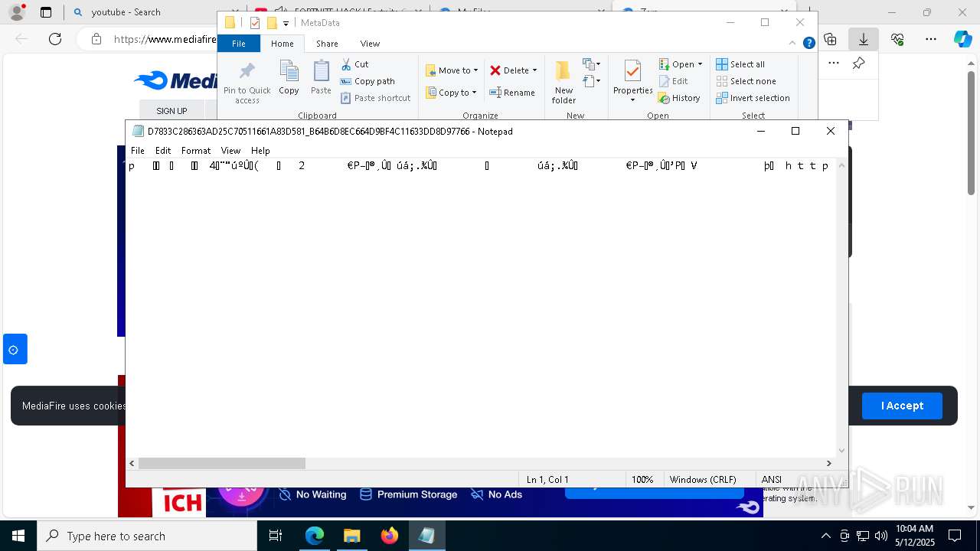Viewport: 980px width, 551px height.
Task: Show hidden tray icons chevron
Action: (825, 536)
